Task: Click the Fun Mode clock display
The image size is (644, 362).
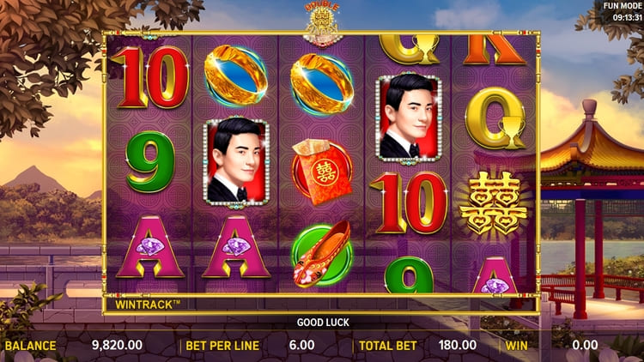Action: (622, 12)
